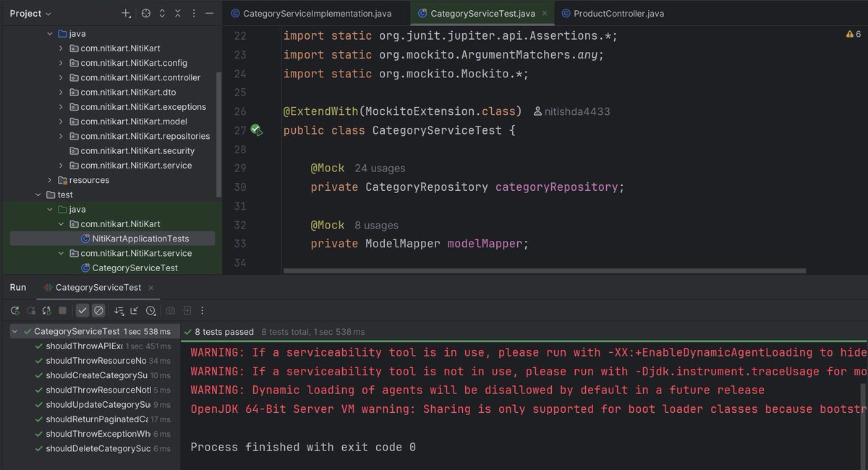Viewport: 868px width, 470px height.
Task: Click the Stop process square icon
Action: (x=63, y=310)
